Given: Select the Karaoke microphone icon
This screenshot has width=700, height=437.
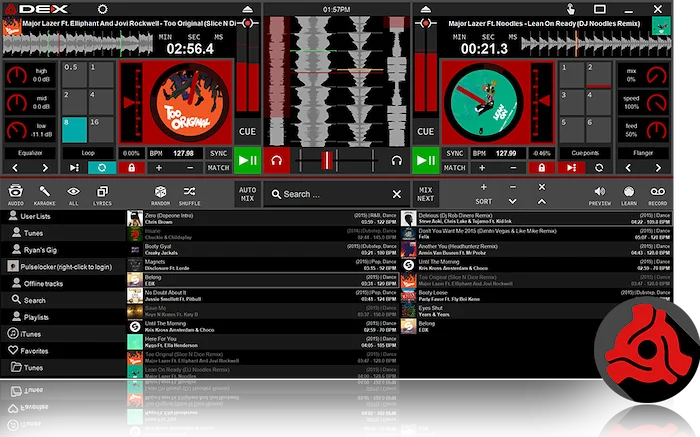Looking at the screenshot, I should (x=45, y=191).
